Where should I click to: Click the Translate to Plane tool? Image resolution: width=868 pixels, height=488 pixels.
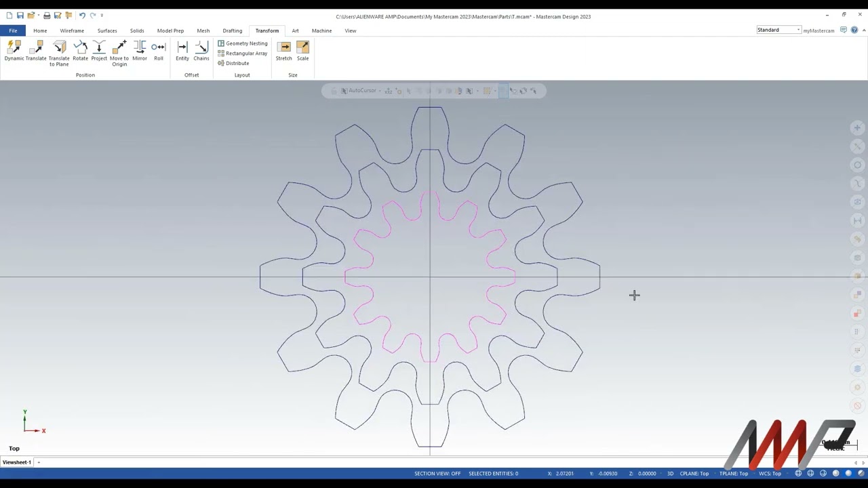tap(59, 54)
